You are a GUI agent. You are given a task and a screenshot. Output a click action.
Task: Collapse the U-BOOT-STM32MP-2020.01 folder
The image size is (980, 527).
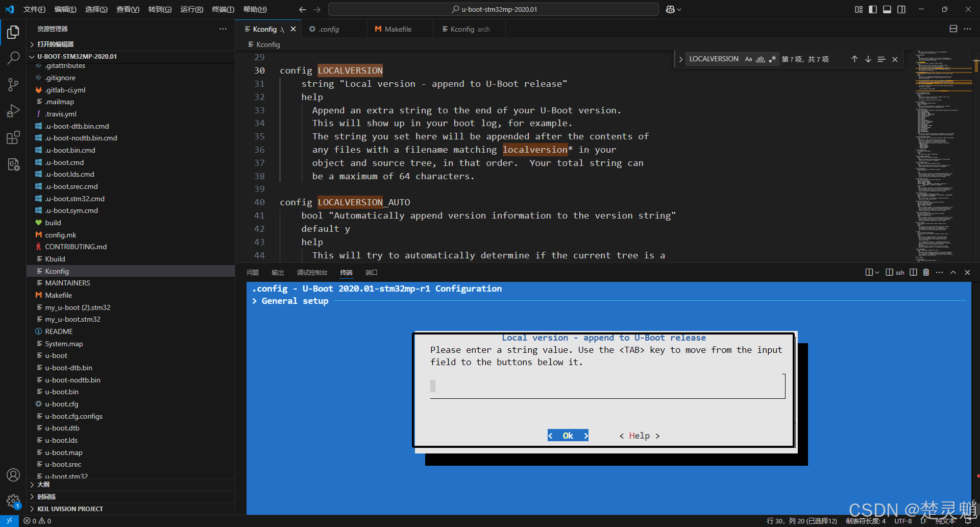point(131,56)
